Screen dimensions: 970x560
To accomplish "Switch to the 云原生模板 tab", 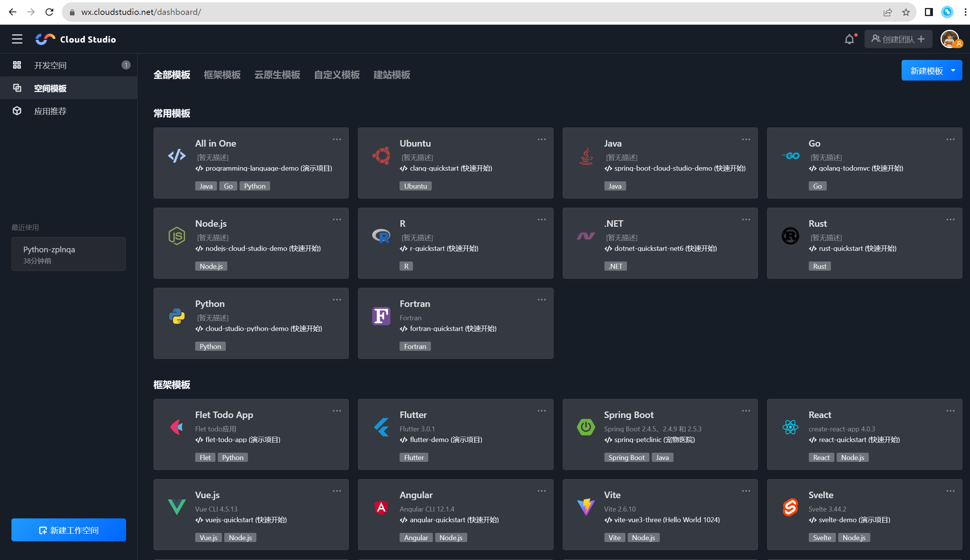I will click(277, 75).
